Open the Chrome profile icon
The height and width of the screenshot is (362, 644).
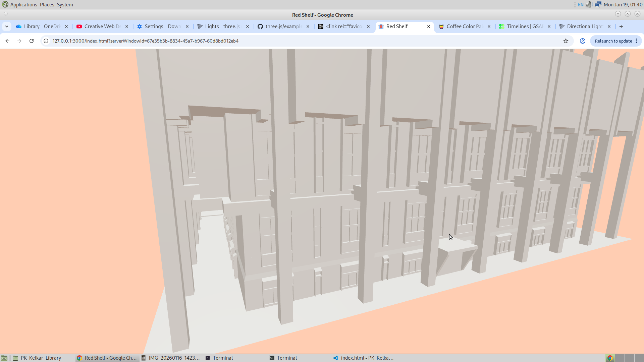[583, 41]
